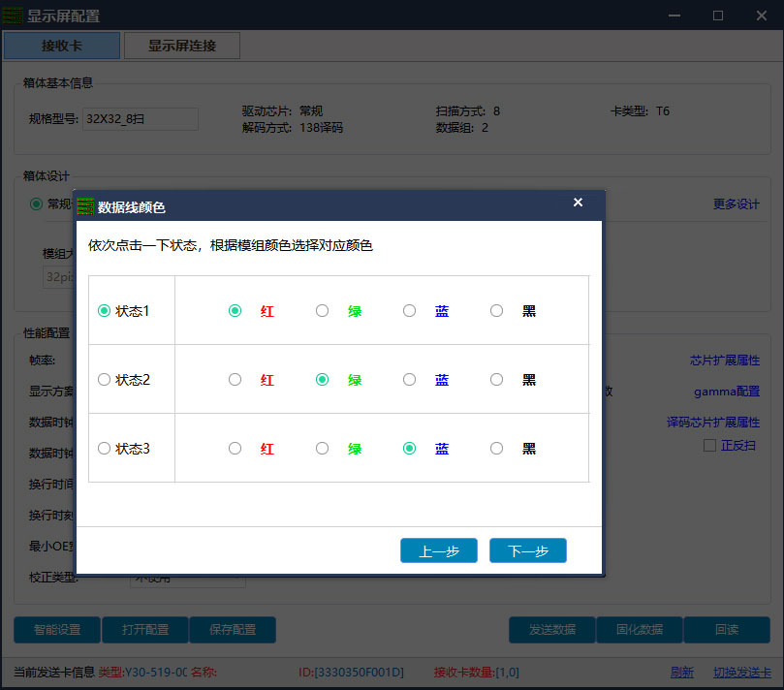
Task: Click the 规格型号 input field
Action: point(141,119)
